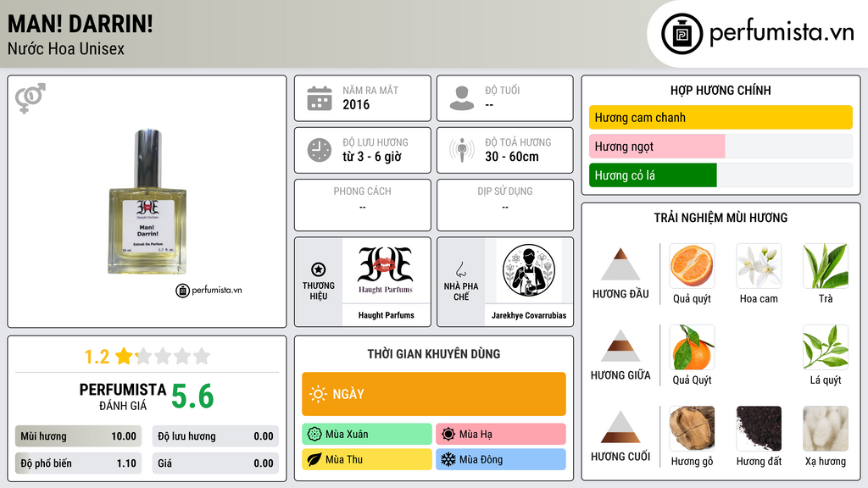Click the Hương cỏ lá accord bar
The height and width of the screenshot is (488, 868).
coord(721,175)
